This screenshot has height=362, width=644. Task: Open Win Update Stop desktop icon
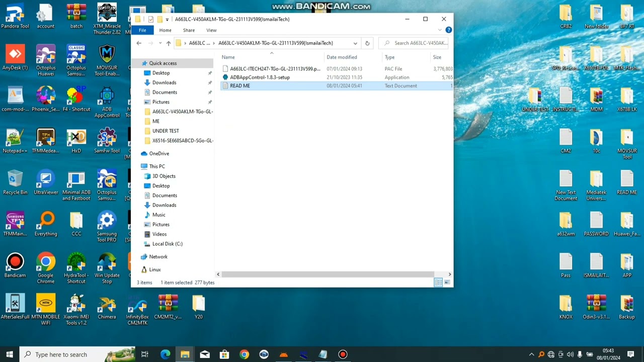click(107, 268)
